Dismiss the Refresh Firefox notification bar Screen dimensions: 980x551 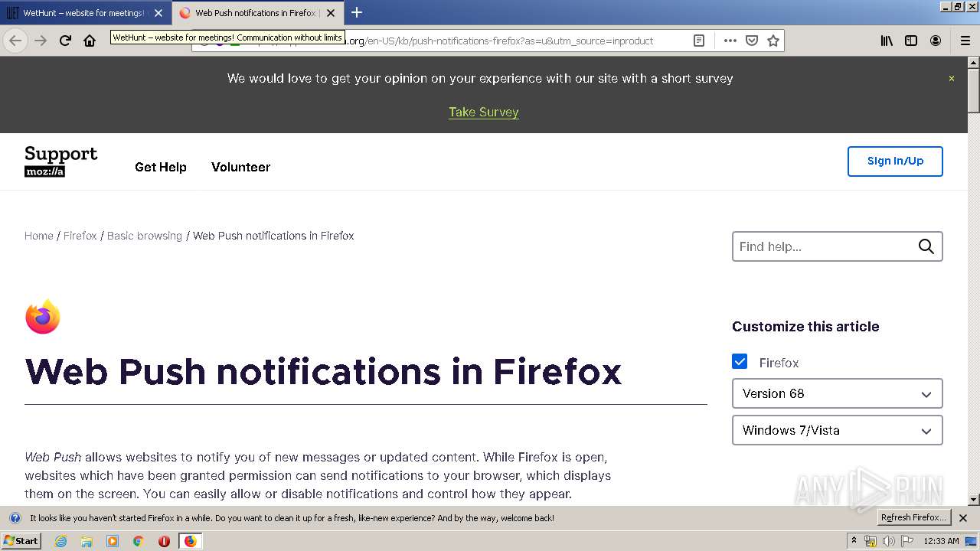pyautogui.click(x=963, y=518)
